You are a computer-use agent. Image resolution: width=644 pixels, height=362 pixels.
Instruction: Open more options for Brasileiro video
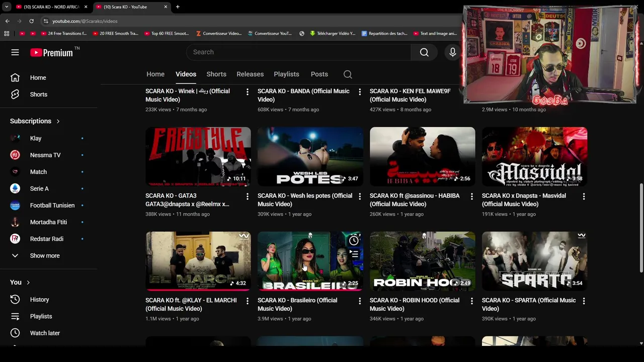[359, 301]
